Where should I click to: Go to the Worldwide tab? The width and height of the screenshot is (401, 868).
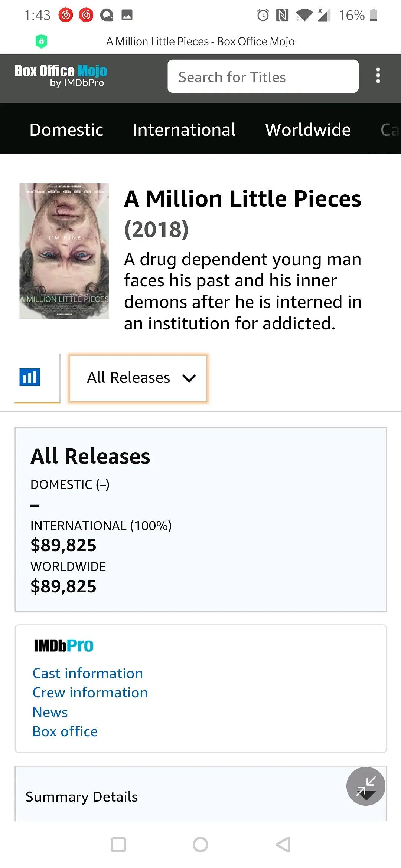coord(308,130)
